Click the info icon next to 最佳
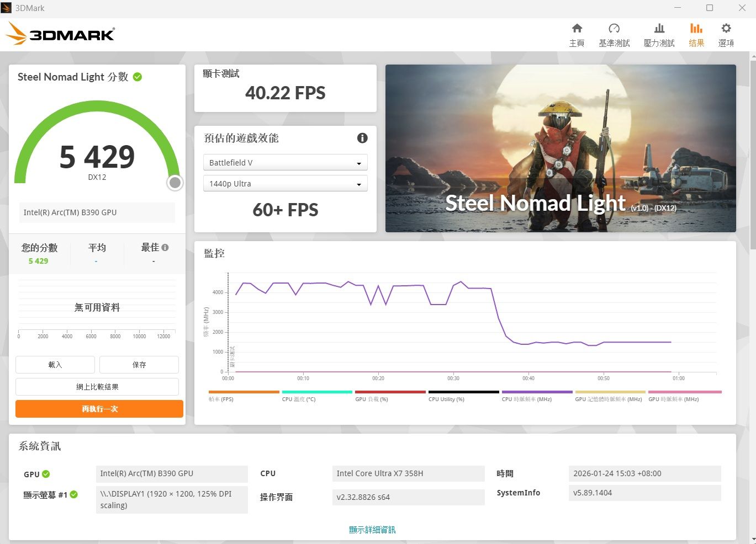 tap(165, 248)
